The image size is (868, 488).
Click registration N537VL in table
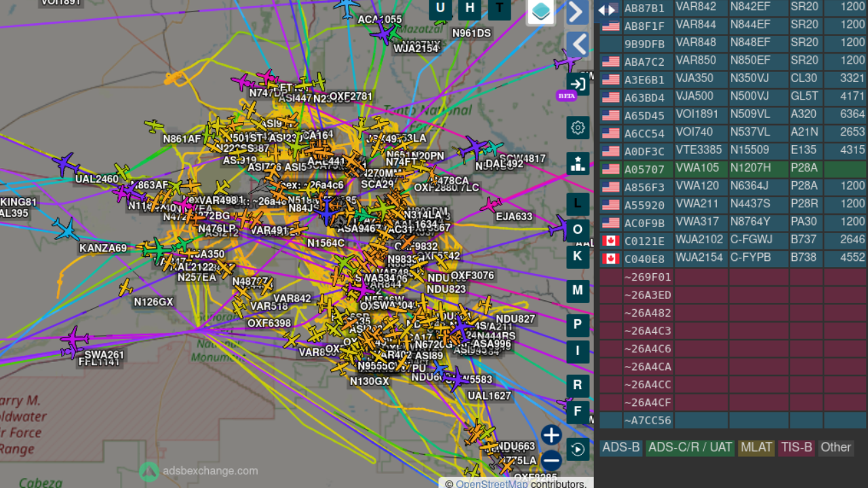(750, 133)
